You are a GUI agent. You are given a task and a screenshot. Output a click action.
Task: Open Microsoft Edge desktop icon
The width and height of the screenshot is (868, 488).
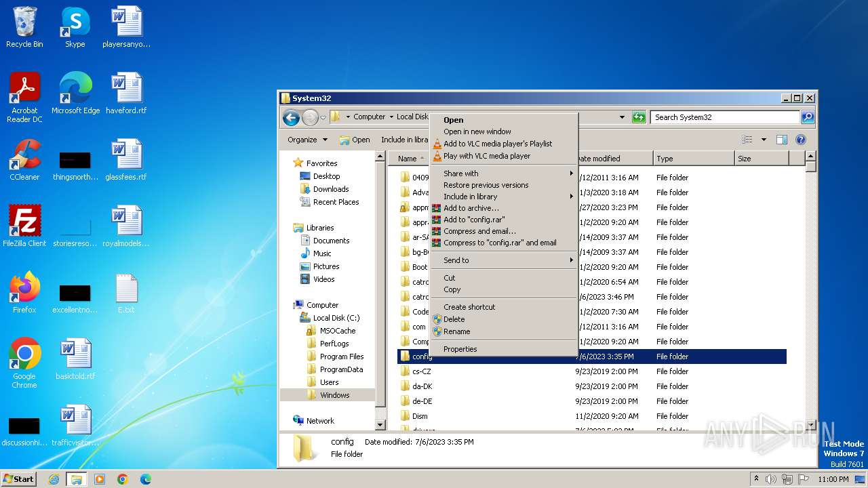[75, 93]
